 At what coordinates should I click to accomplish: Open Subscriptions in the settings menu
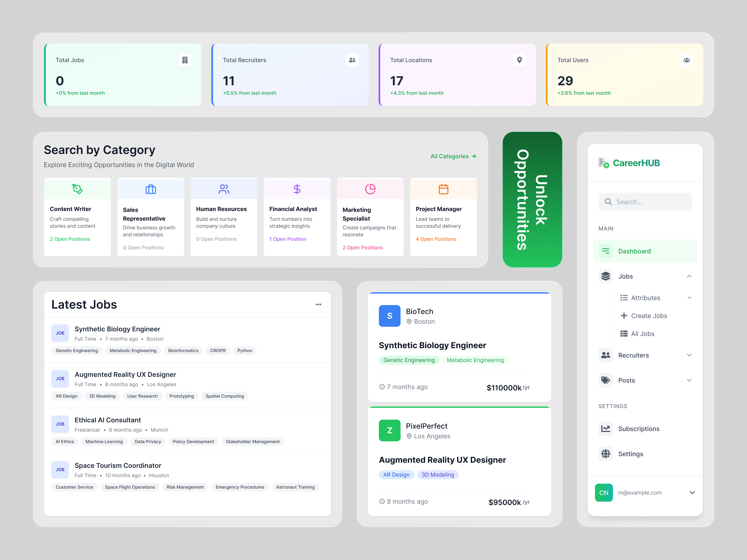(x=638, y=429)
